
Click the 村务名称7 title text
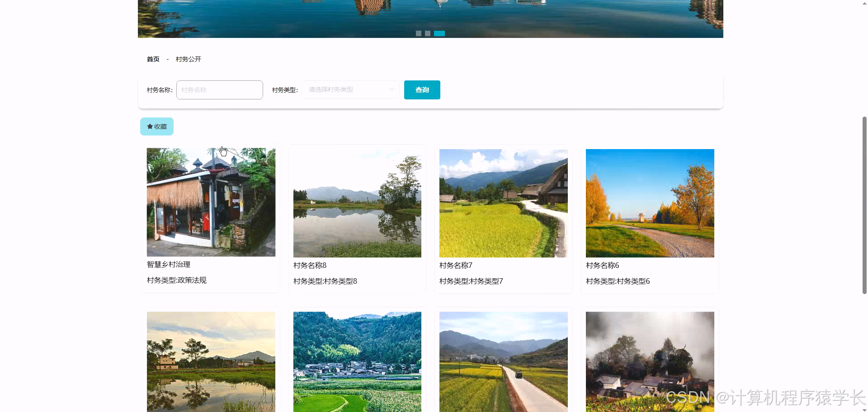tap(456, 265)
